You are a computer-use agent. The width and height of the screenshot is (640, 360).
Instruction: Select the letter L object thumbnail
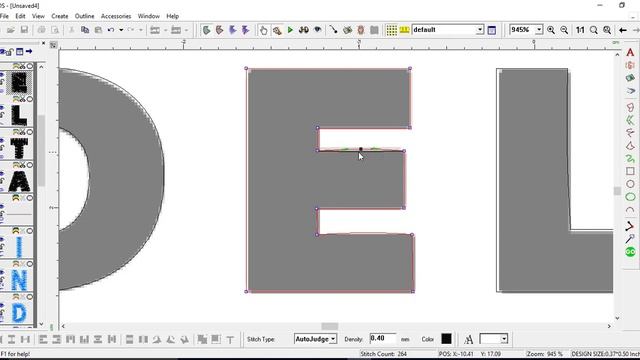tap(19, 115)
